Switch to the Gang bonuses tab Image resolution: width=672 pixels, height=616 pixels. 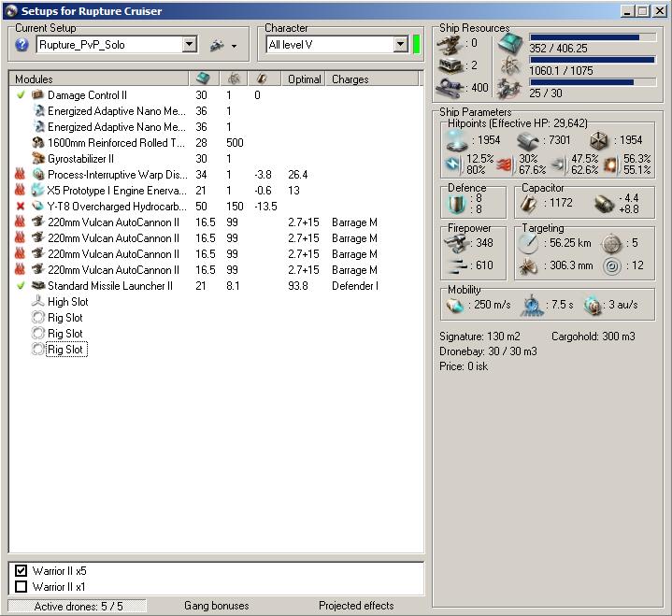(x=217, y=606)
